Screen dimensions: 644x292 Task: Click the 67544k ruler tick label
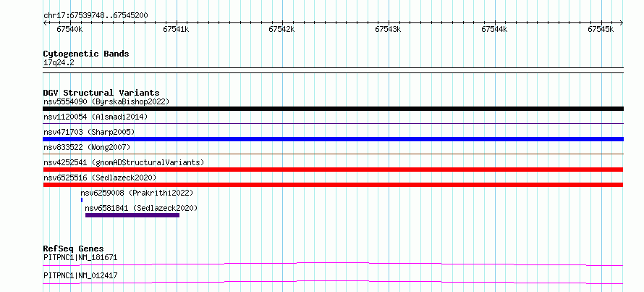(x=494, y=29)
